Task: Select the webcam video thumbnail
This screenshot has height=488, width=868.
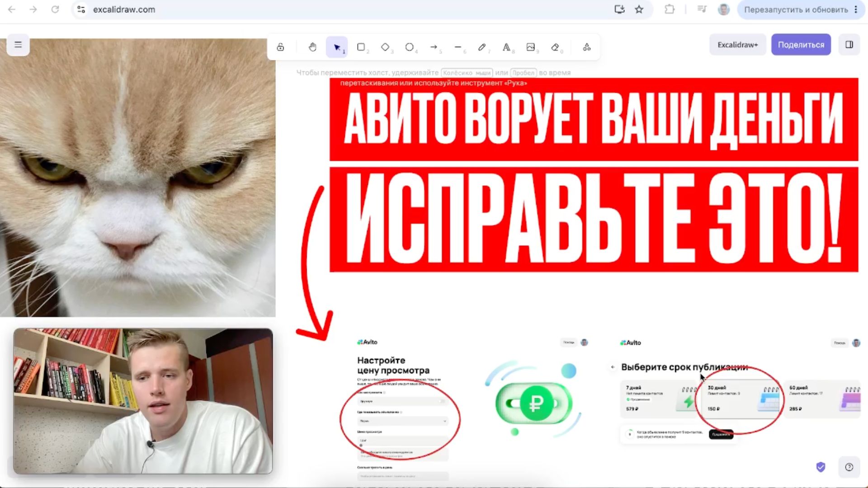Action: (143, 401)
